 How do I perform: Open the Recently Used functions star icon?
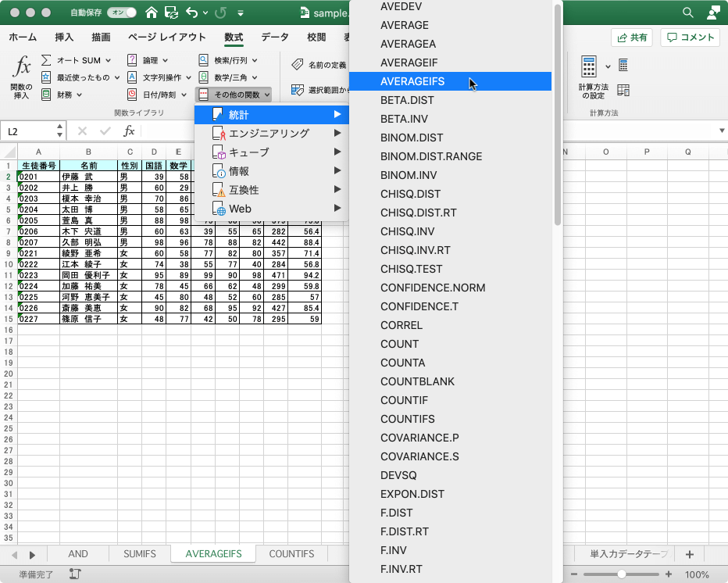[46, 77]
